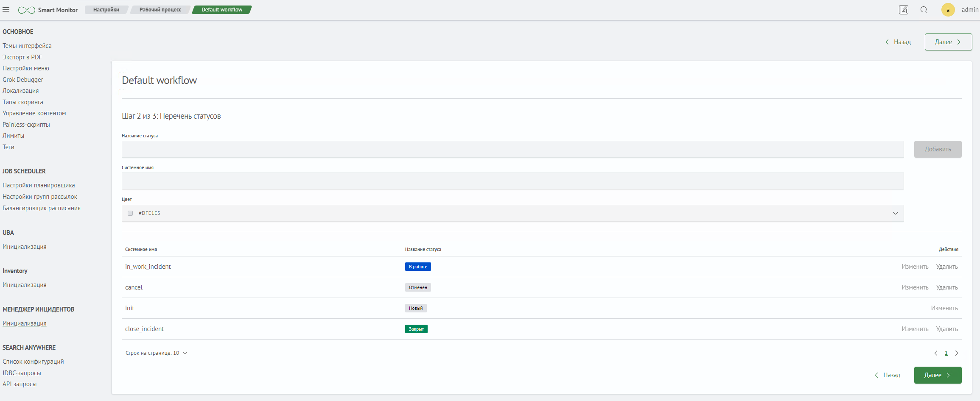Click the Smart Monitor logo
The height and width of the screenshot is (401, 980).
(x=48, y=10)
